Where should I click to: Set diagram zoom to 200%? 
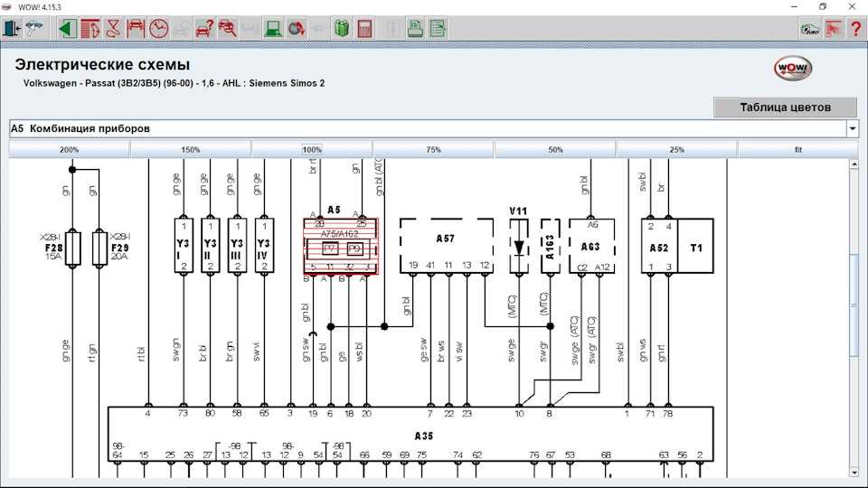point(70,149)
